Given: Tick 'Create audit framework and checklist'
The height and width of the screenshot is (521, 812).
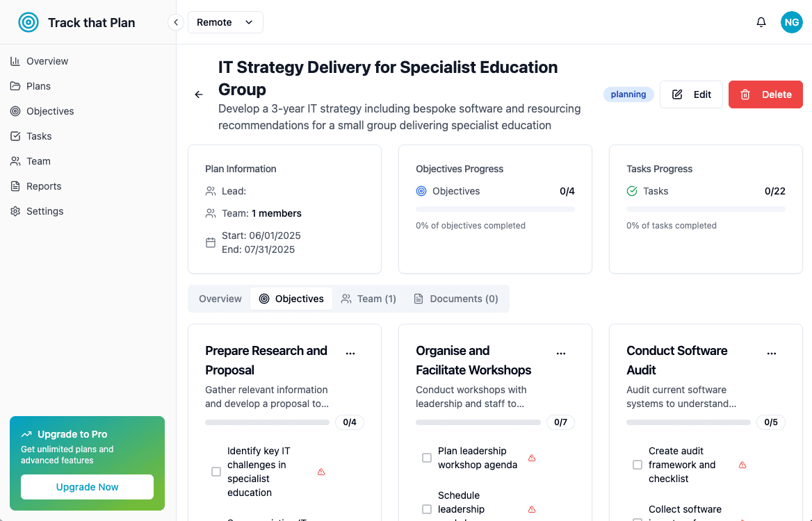Looking at the screenshot, I should pyautogui.click(x=638, y=464).
